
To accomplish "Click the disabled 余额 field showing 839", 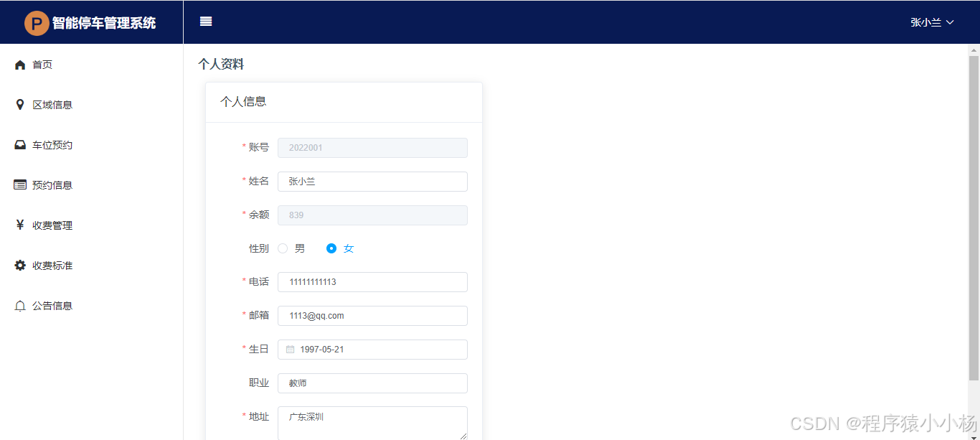I will pyautogui.click(x=372, y=215).
